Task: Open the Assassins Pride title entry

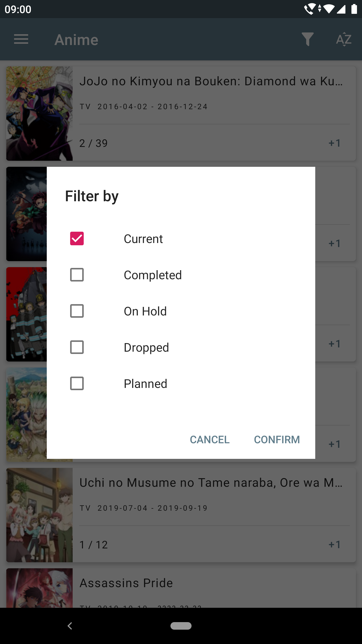Action: pos(126,583)
